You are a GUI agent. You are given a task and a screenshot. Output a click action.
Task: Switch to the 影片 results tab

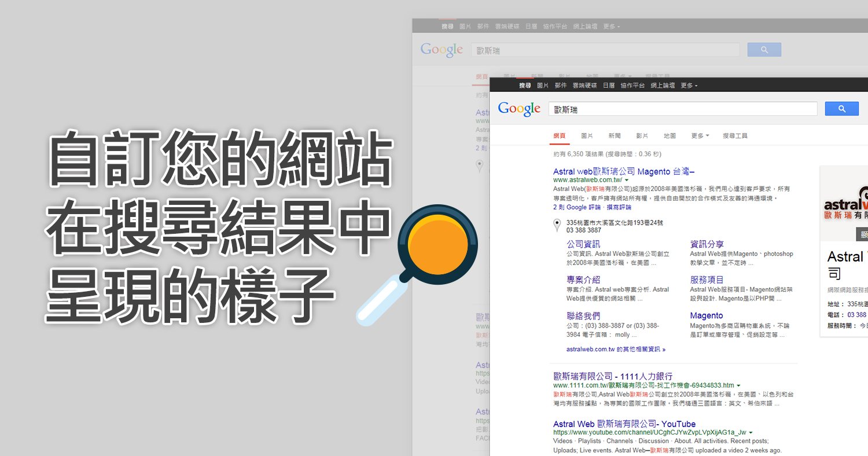click(642, 136)
